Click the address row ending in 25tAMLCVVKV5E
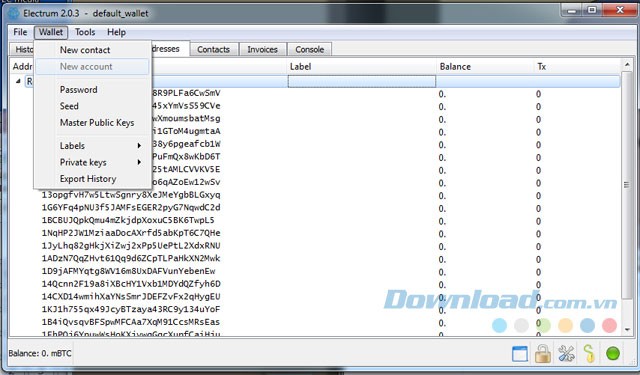Image resolution: width=640 pixels, height=375 pixels. pos(186,169)
